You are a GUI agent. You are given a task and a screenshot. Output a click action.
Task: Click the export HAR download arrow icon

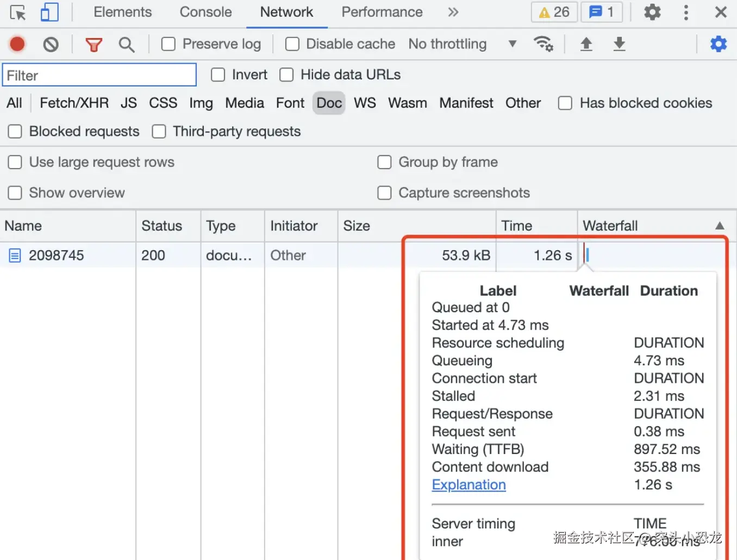619,44
